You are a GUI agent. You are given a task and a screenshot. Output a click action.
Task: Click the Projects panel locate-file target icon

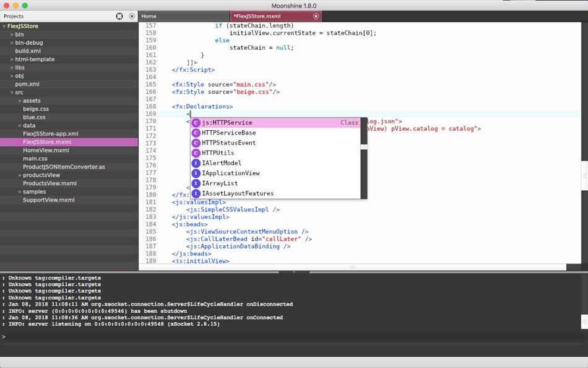119,16
